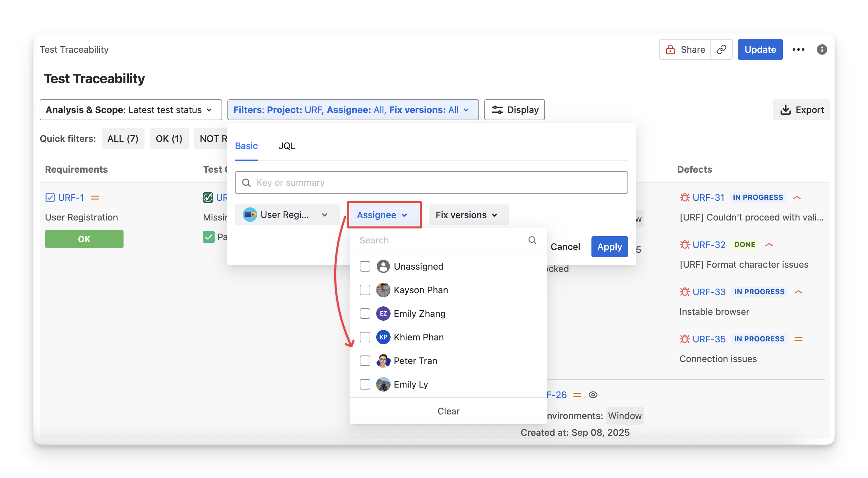Switch to the JQL tab

[x=287, y=146]
